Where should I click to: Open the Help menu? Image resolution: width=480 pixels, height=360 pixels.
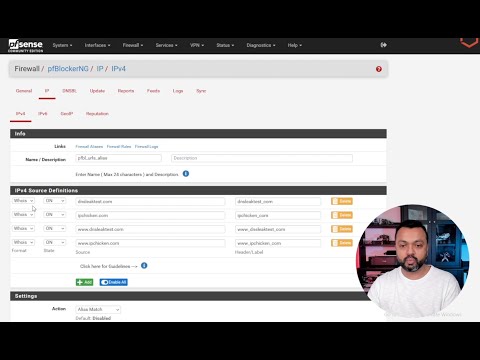[295, 45]
